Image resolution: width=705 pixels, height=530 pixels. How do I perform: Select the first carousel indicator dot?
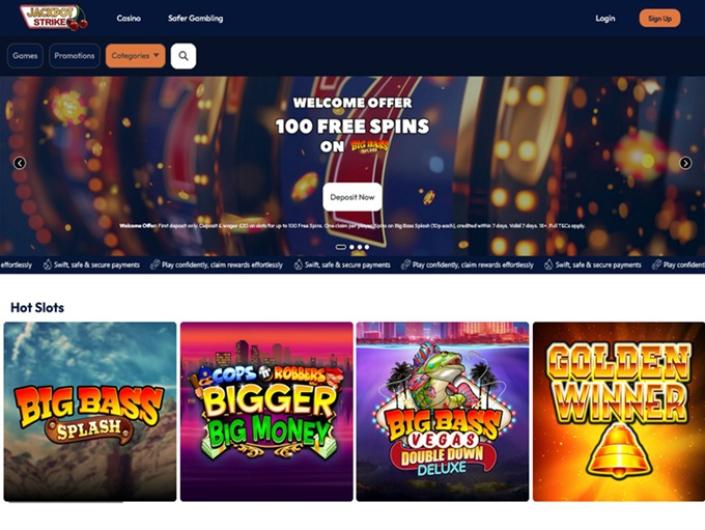point(341,247)
